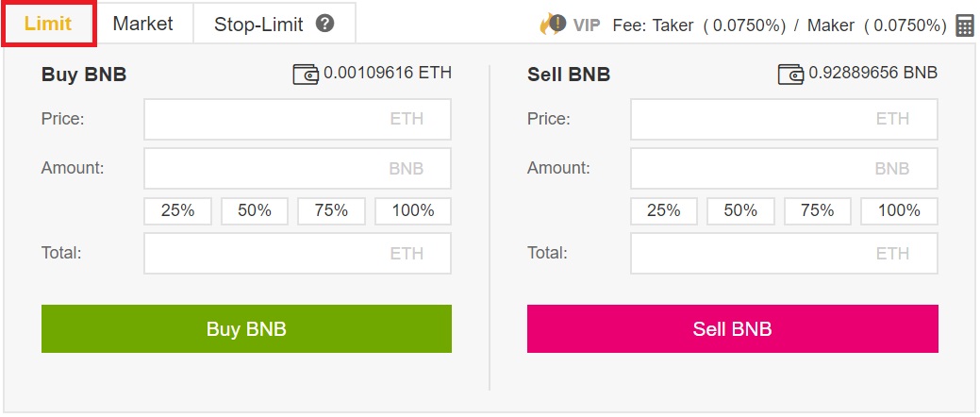This screenshot has height=417, width=980.
Task: Set buy amount to 25%
Action: point(178,211)
